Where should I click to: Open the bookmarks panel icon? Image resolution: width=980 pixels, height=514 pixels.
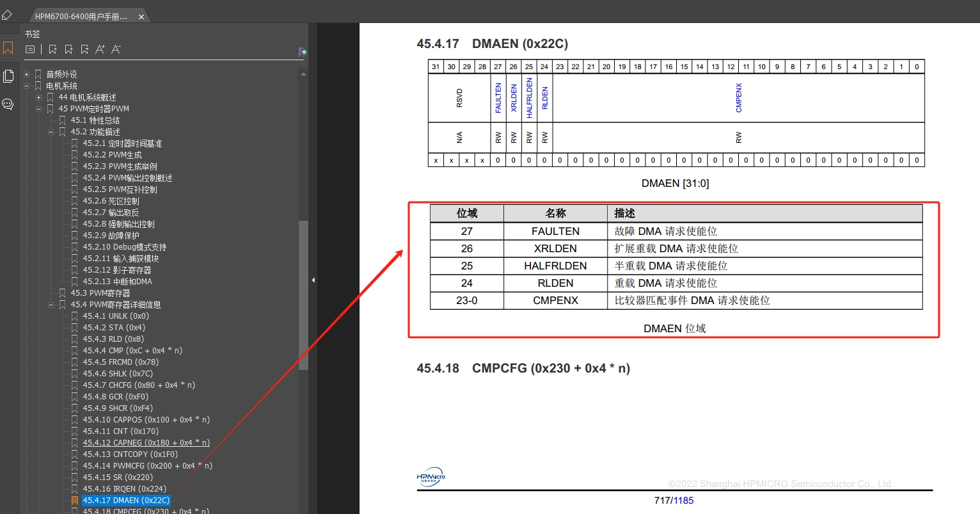[8, 47]
